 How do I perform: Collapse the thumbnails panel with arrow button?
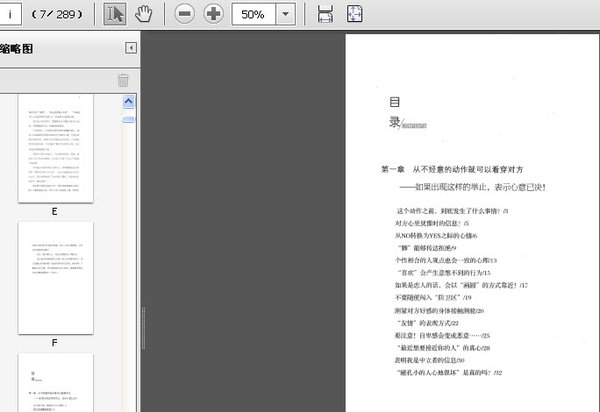[131, 48]
